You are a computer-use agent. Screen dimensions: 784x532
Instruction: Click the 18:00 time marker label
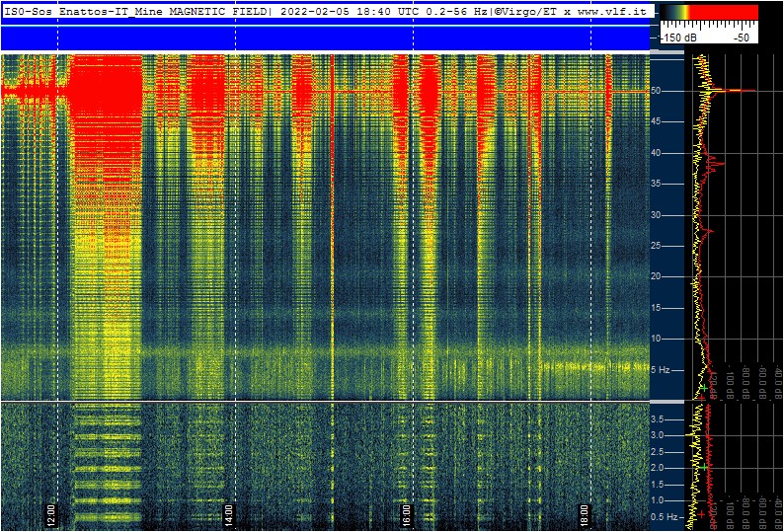pos(585,513)
